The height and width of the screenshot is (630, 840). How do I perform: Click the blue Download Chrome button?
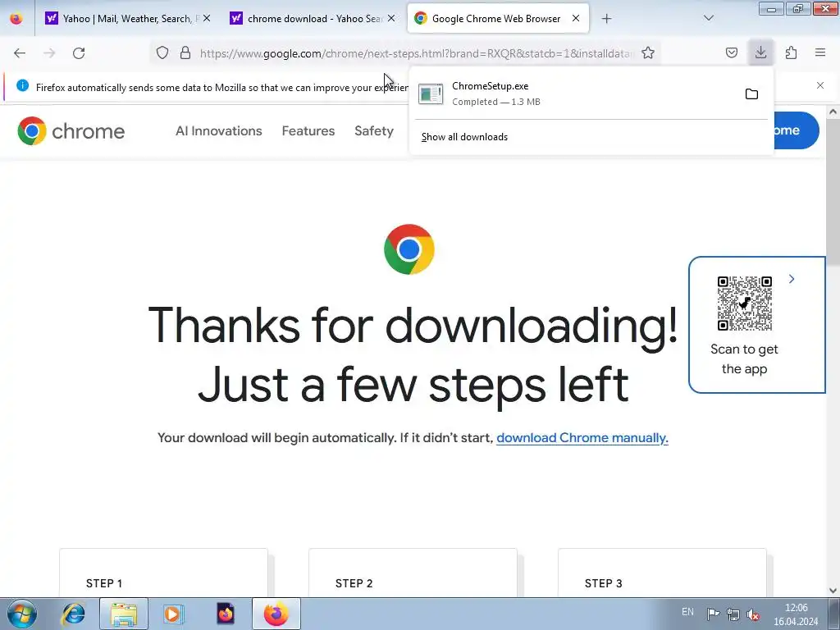pos(796,130)
